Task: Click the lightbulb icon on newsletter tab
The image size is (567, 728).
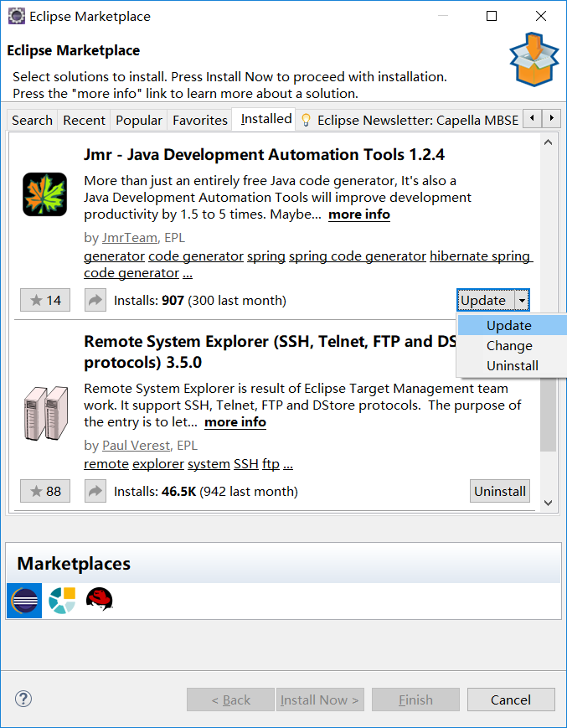Action: (x=306, y=121)
